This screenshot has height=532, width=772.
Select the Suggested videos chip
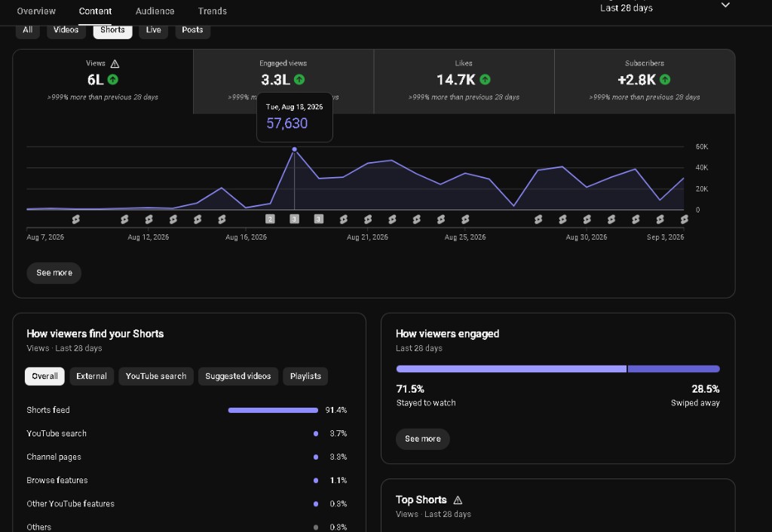[x=238, y=376]
